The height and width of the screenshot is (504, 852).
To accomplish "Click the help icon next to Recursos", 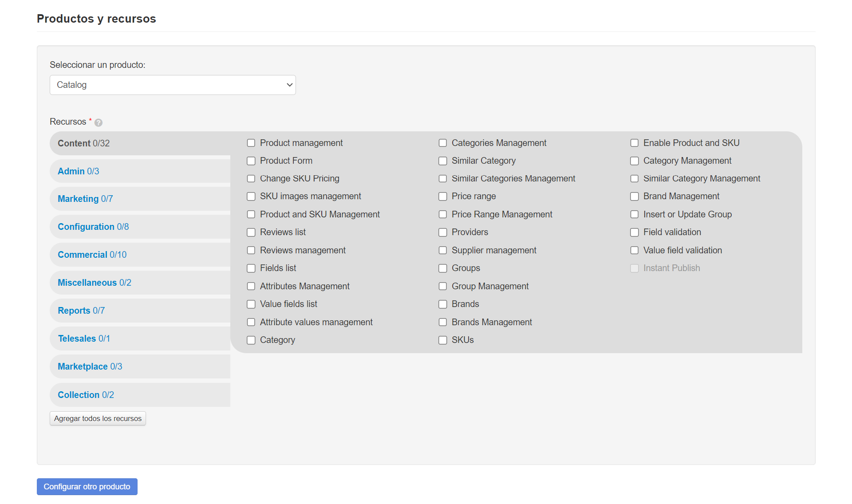I will [99, 122].
